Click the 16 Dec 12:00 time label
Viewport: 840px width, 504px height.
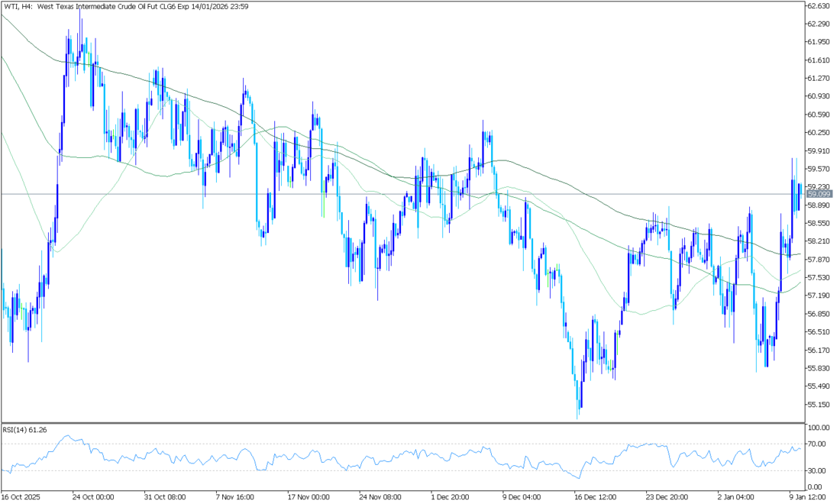(596, 496)
